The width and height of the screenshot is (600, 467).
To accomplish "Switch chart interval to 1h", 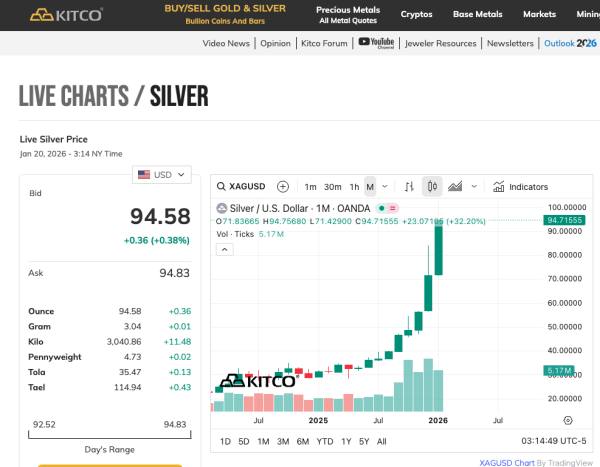I will coord(354,187).
